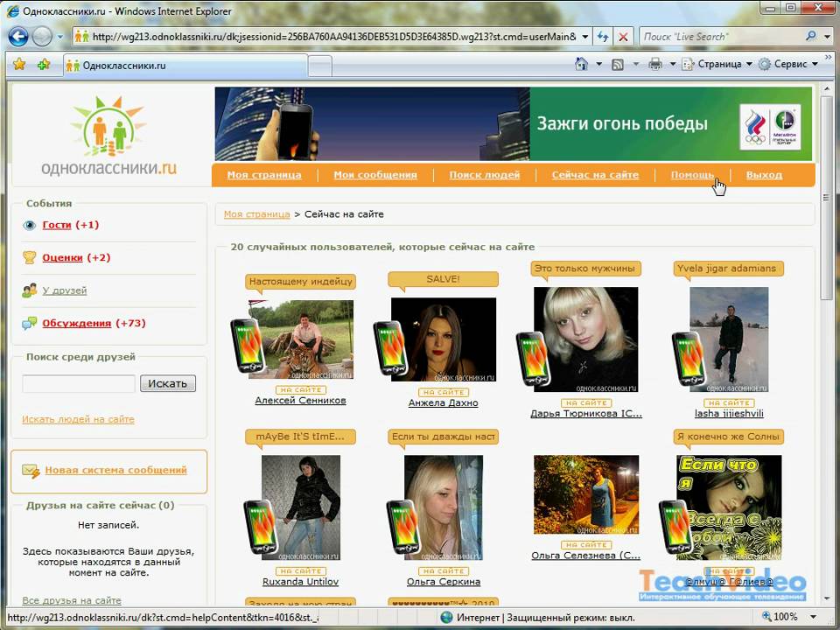Click the Print icon in toolbar
Viewport: 840px width, 630px height.
[655, 64]
